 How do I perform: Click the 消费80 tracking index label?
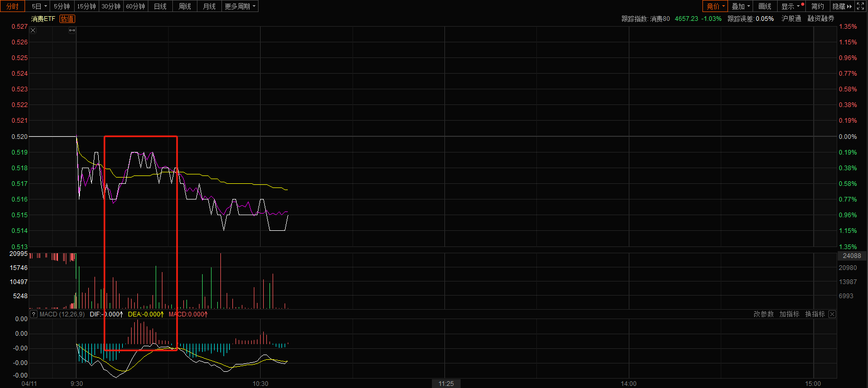[660, 19]
